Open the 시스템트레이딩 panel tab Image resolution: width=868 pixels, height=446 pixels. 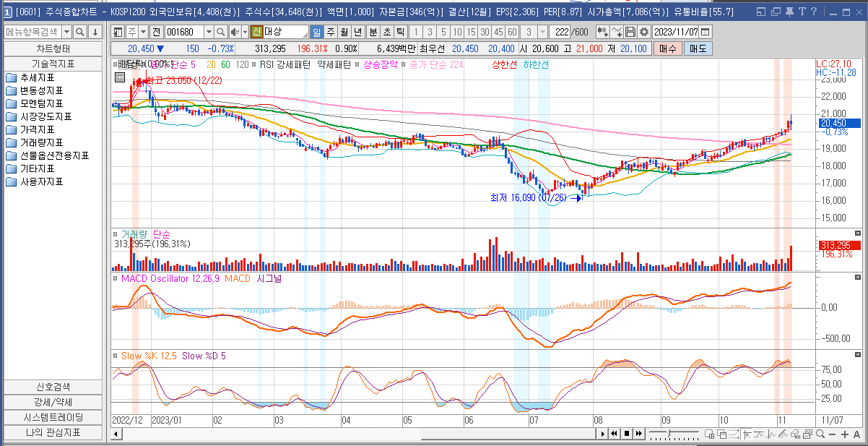[x=53, y=417]
